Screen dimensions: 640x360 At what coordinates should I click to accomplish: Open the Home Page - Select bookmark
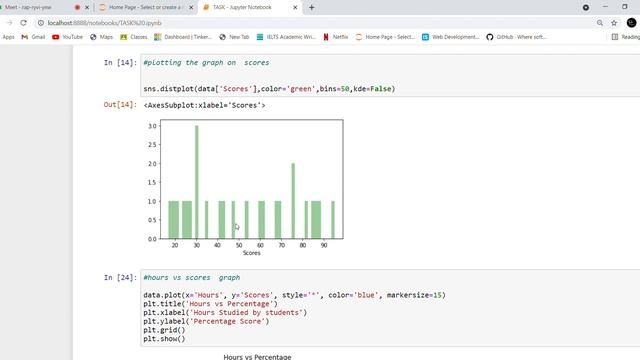click(x=385, y=37)
